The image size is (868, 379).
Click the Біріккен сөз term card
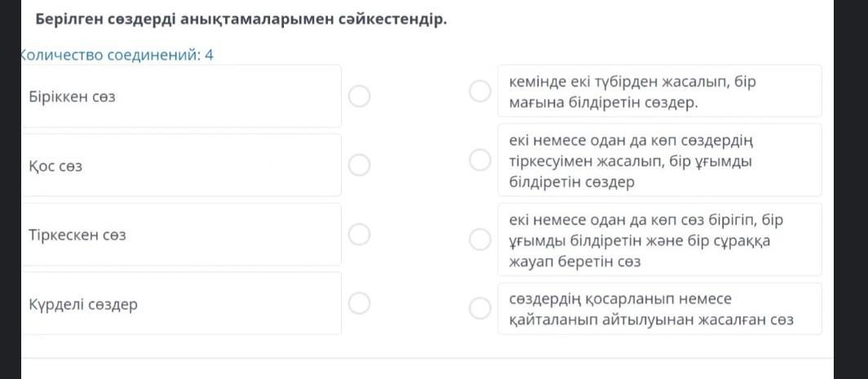click(179, 96)
